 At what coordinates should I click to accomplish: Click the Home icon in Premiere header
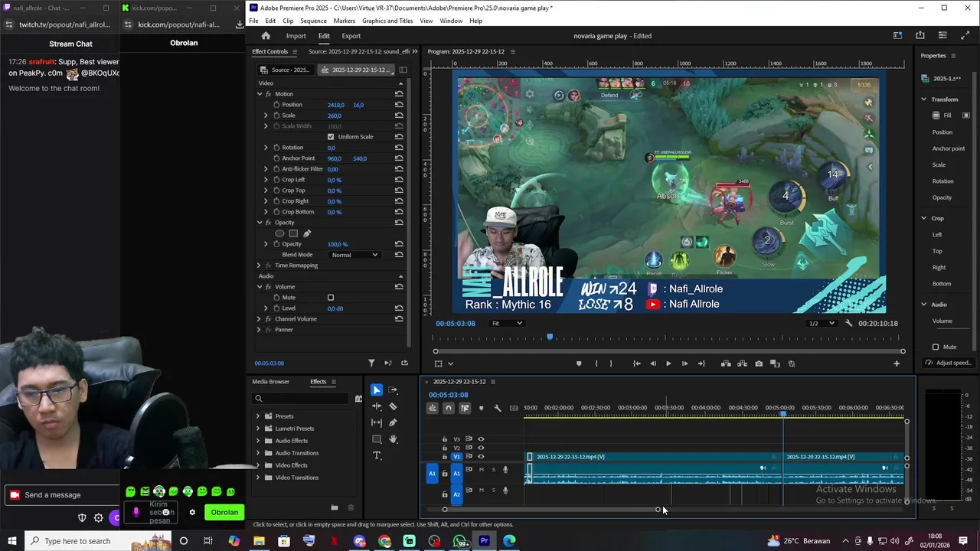[x=266, y=36]
